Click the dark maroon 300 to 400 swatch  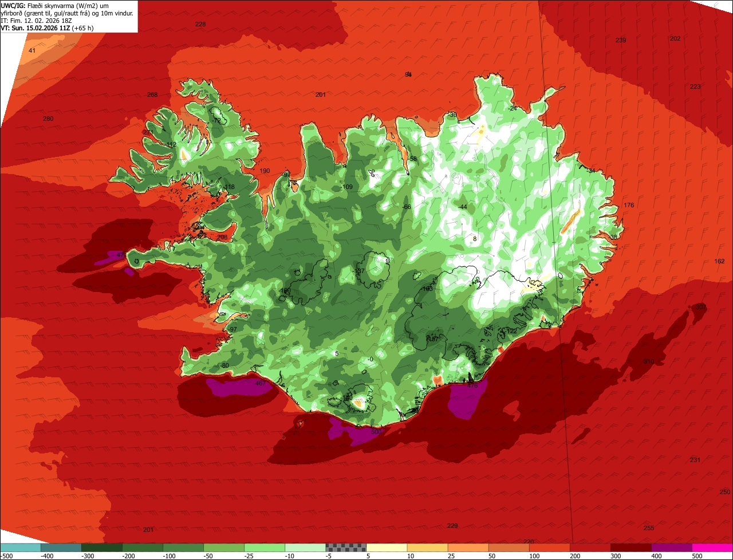[631, 547]
